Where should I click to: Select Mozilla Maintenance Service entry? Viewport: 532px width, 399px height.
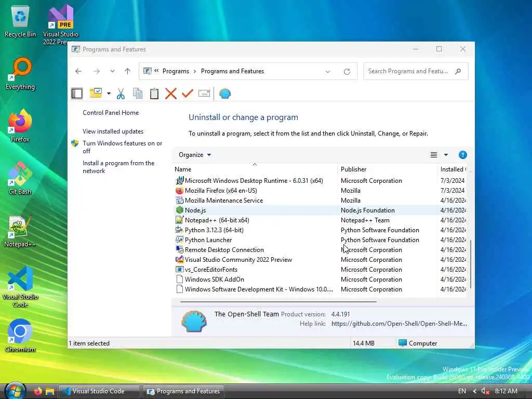[320, 201]
